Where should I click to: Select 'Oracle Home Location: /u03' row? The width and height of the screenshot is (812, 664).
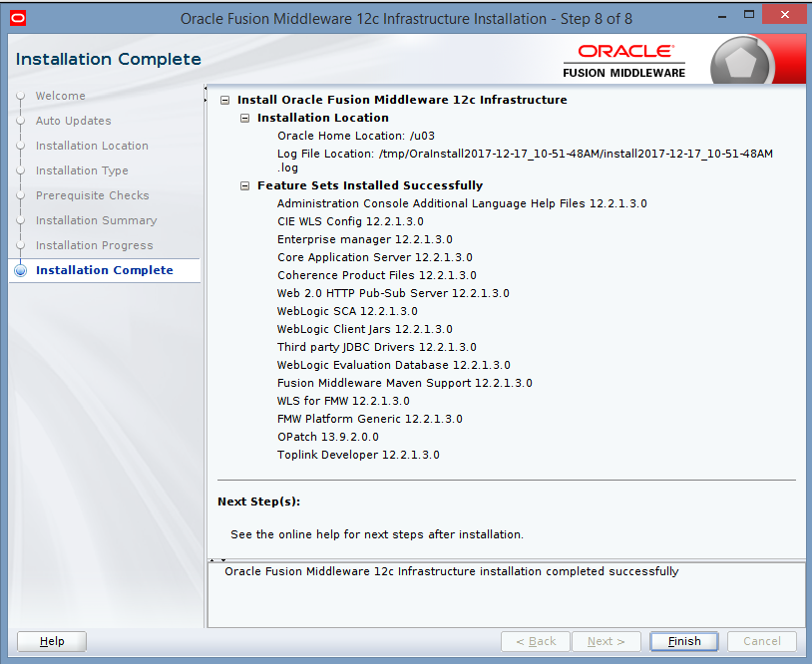(x=356, y=136)
